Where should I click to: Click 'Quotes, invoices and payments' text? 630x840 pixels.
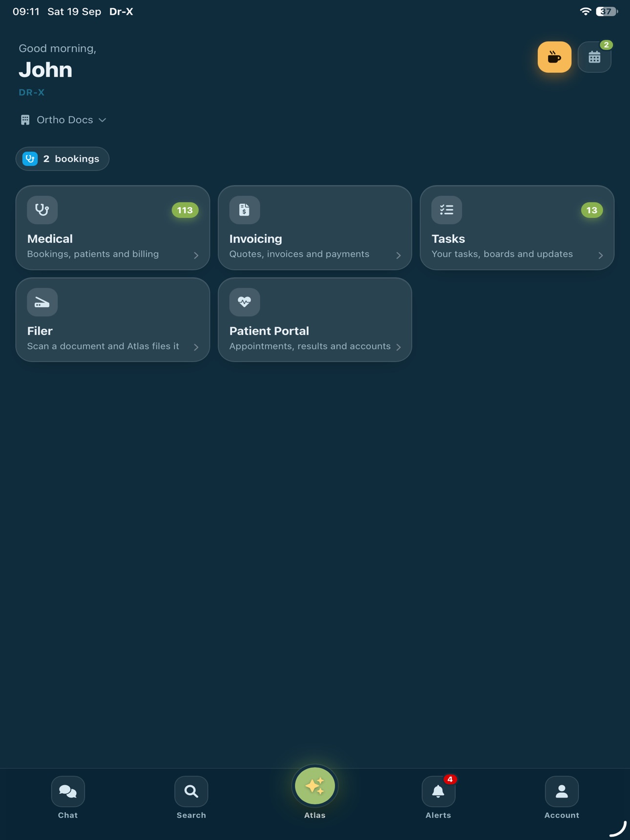point(299,254)
